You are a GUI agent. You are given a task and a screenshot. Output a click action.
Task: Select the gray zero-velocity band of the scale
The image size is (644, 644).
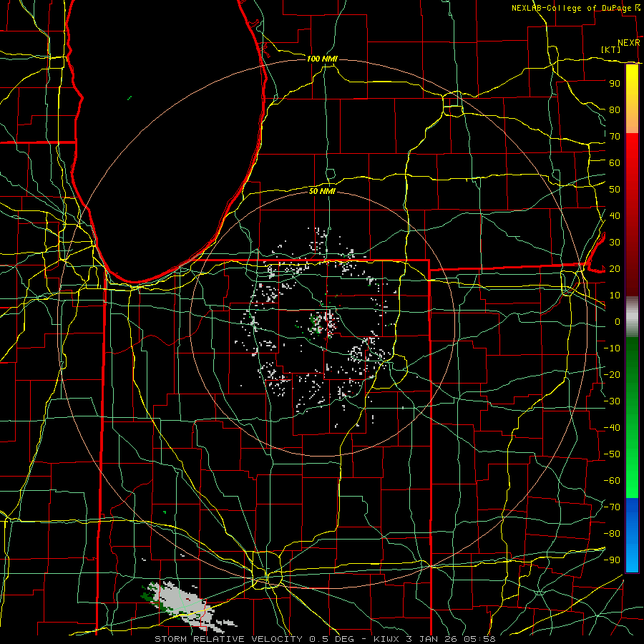tap(632, 317)
